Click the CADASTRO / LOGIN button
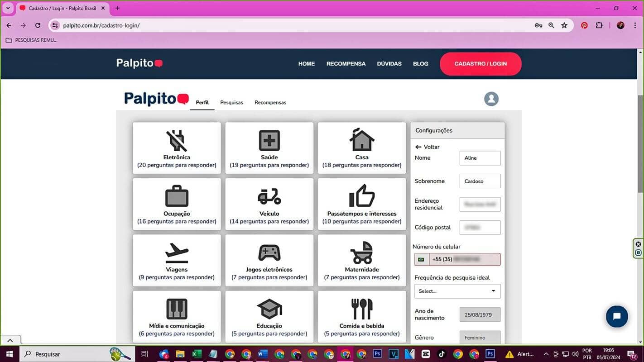 click(481, 64)
